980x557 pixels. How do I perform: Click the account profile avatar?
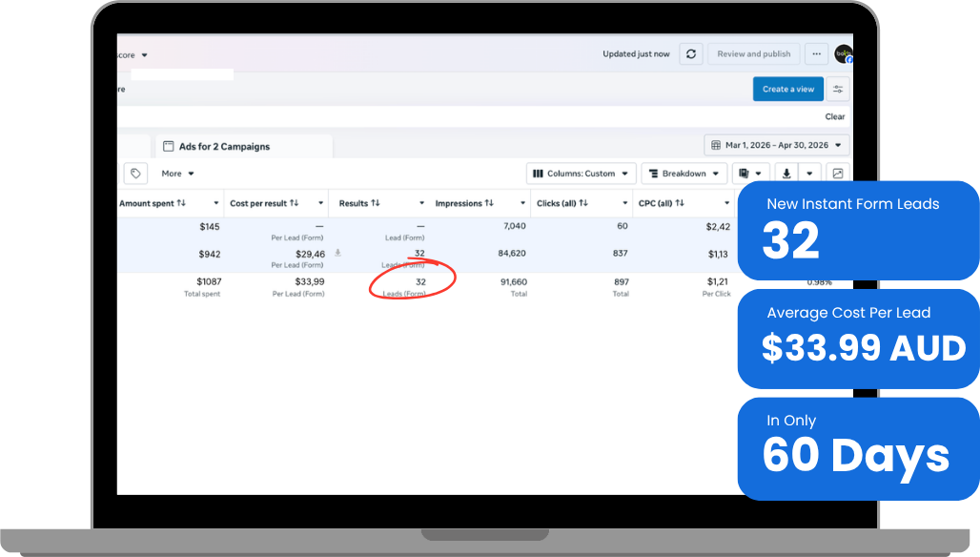tap(843, 53)
